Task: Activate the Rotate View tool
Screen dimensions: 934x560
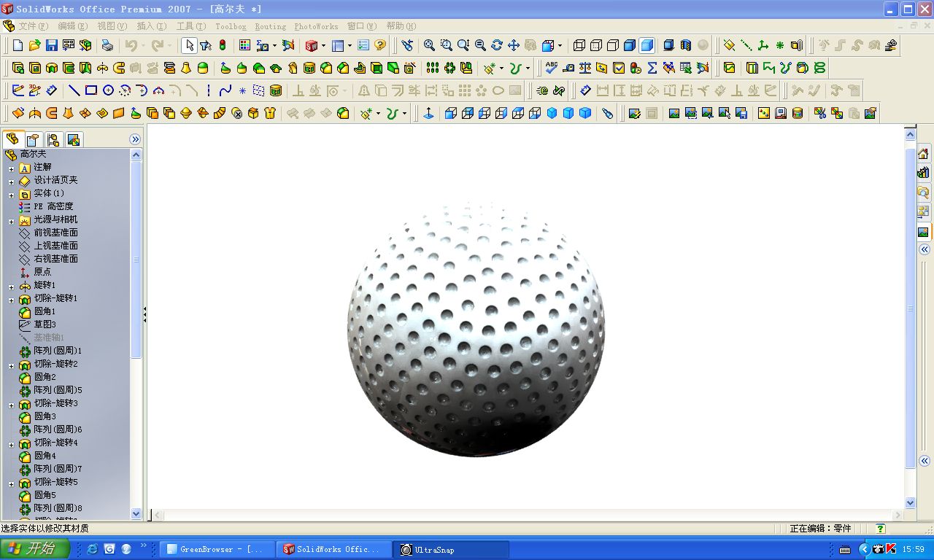Action: tap(497, 45)
